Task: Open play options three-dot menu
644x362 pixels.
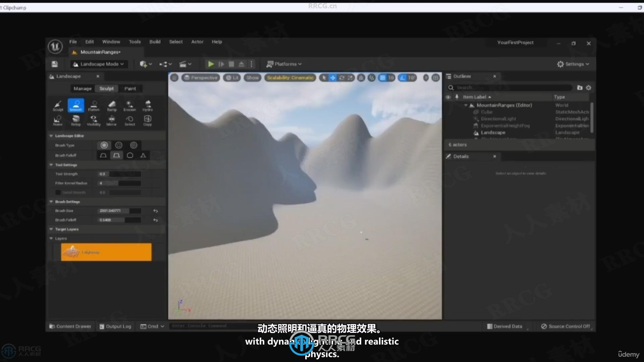Action: (252, 64)
